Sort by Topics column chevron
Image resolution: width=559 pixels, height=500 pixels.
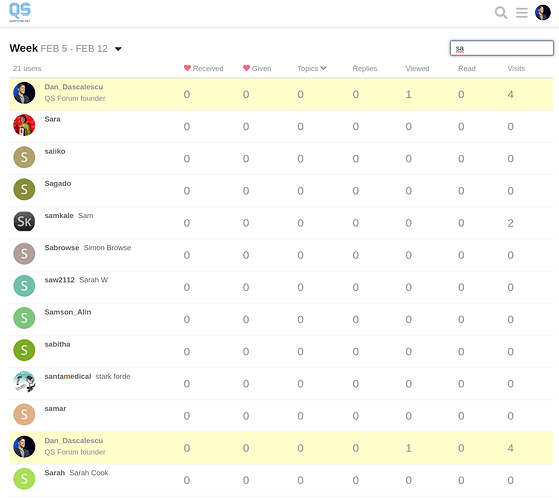click(324, 68)
